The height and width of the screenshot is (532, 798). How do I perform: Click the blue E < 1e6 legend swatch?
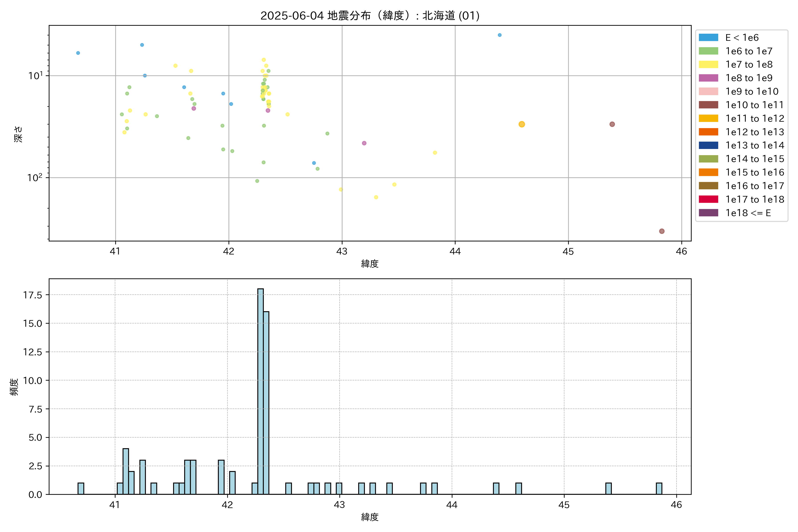click(x=708, y=38)
